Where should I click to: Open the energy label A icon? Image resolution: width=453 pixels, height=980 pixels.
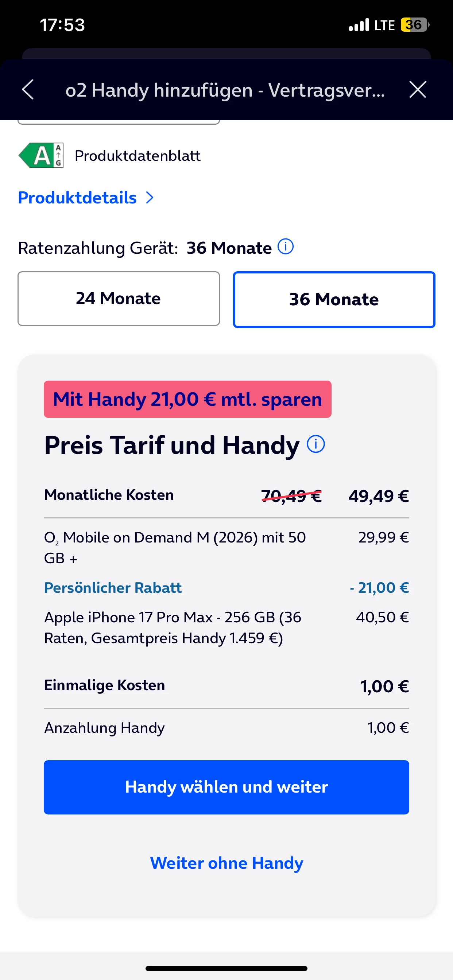pos(41,156)
